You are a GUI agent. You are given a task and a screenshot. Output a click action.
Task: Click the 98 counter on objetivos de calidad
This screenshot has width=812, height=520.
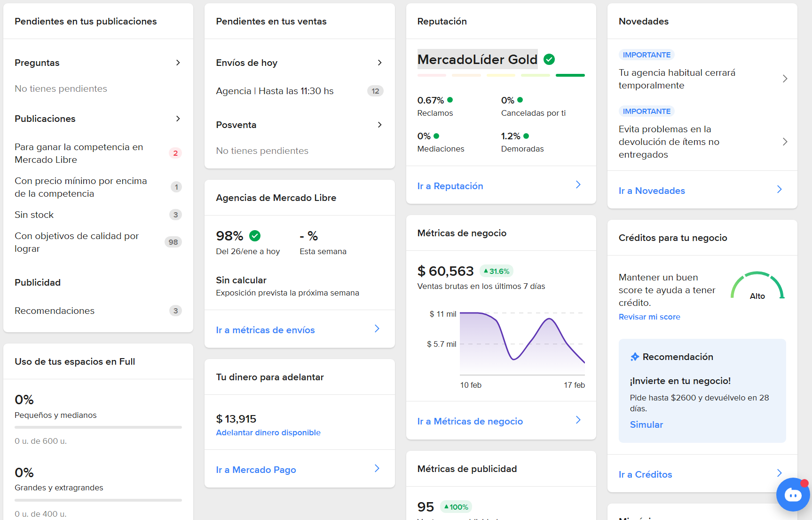point(173,242)
